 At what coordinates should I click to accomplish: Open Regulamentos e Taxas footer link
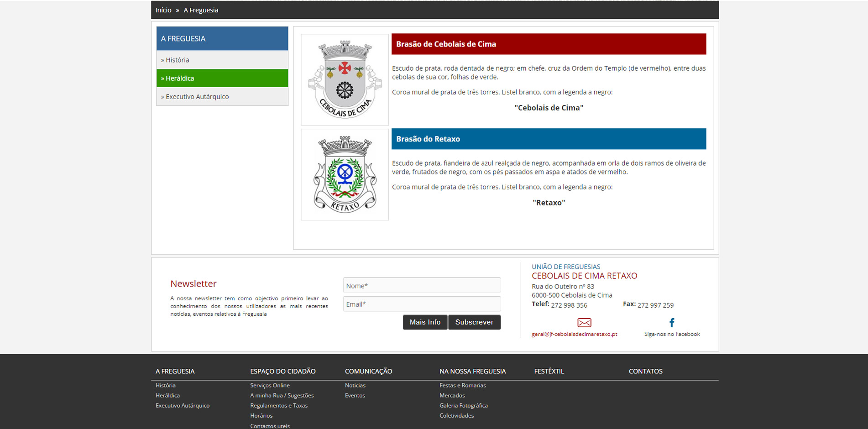click(x=279, y=405)
